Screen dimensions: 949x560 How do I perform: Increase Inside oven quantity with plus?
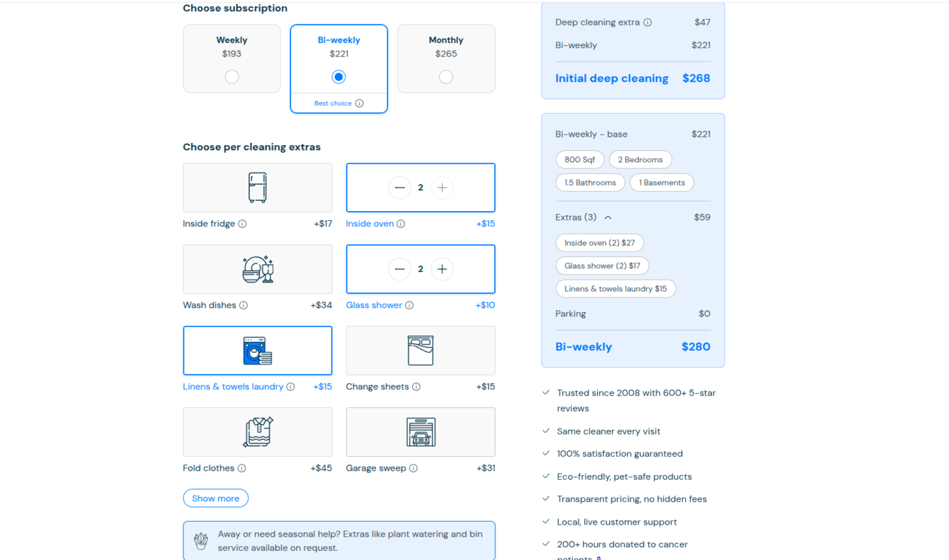click(442, 188)
